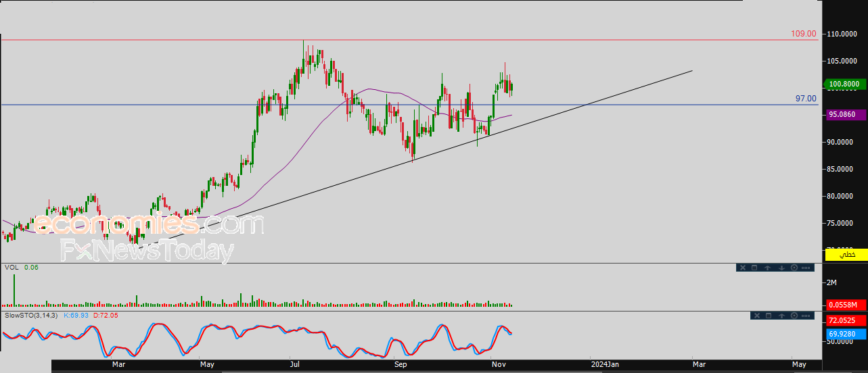
Task: Select the VOL indicator title
Action: tap(11, 268)
